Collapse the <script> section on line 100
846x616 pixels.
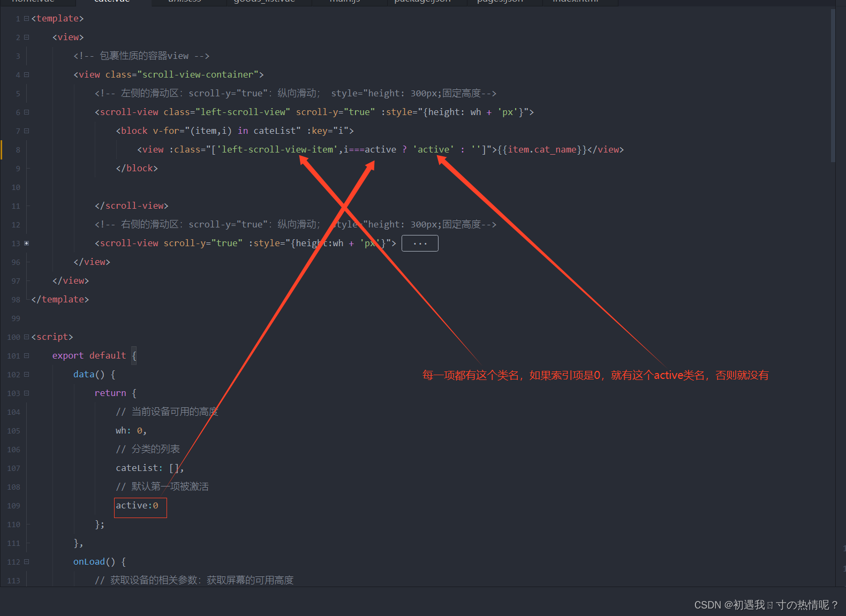tap(26, 337)
